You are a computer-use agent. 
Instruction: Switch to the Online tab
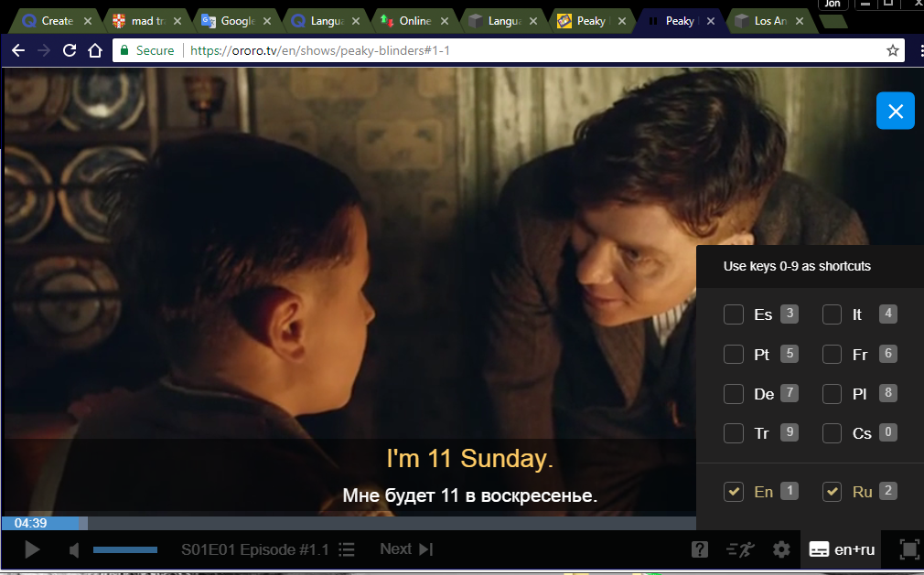pyautogui.click(x=415, y=21)
